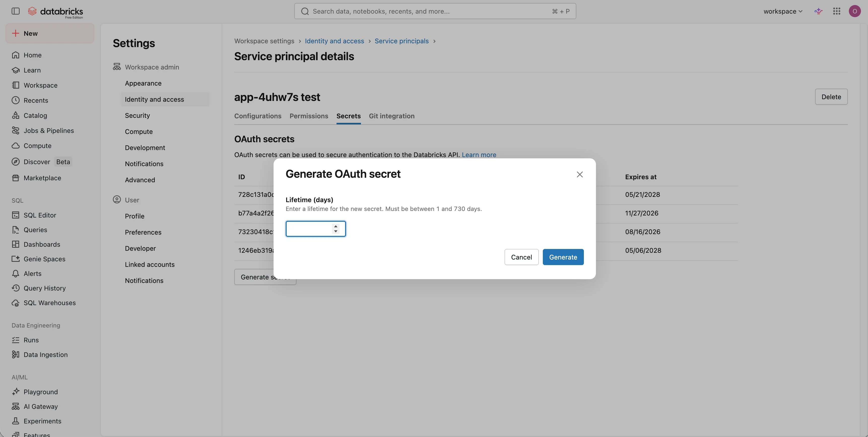The width and height of the screenshot is (868, 437).
Task: Open Developer settings
Action: [x=165, y=248]
